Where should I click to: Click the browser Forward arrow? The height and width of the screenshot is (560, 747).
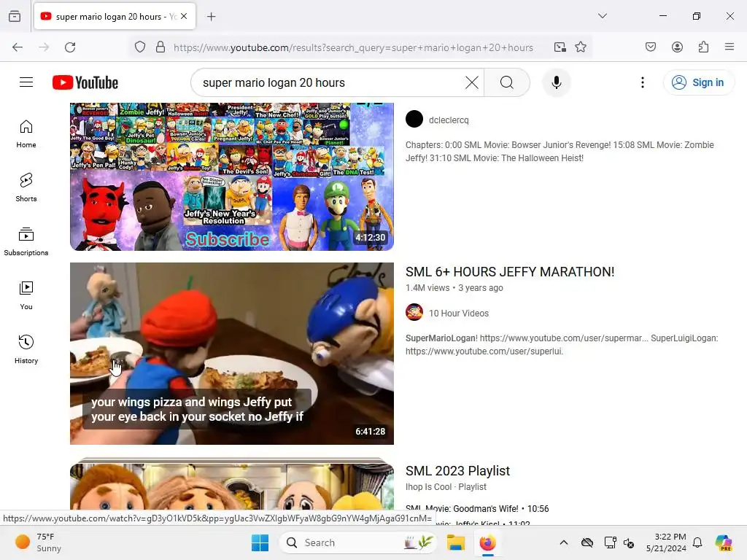click(x=44, y=47)
